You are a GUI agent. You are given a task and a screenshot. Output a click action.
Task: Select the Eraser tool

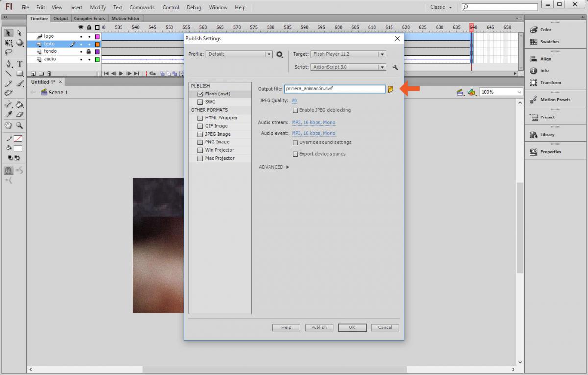coord(19,114)
